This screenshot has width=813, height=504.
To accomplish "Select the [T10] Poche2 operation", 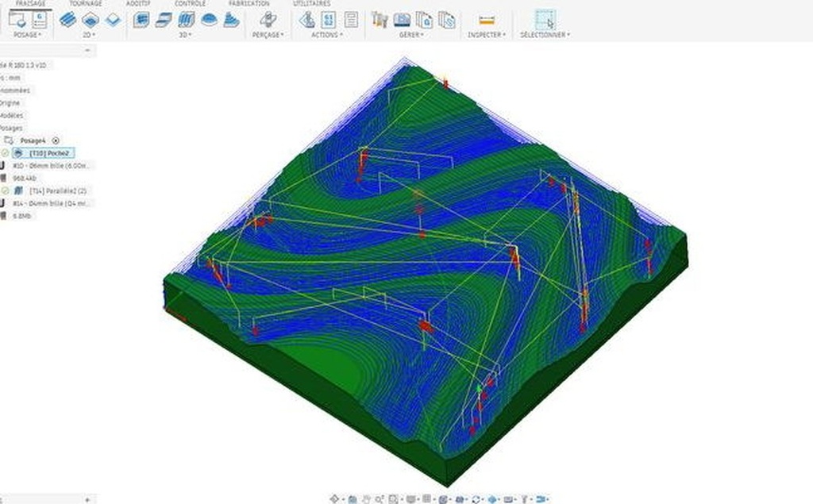I will (49, 152).
